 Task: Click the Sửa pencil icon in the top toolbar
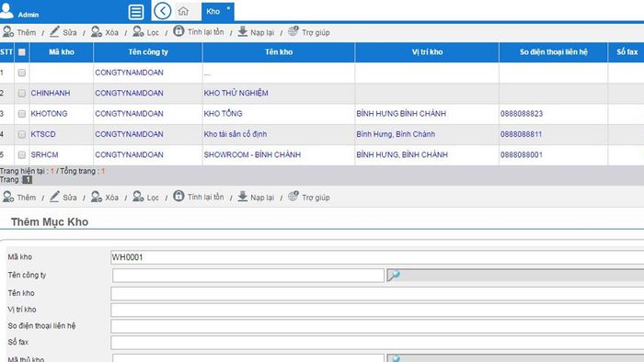54,31
